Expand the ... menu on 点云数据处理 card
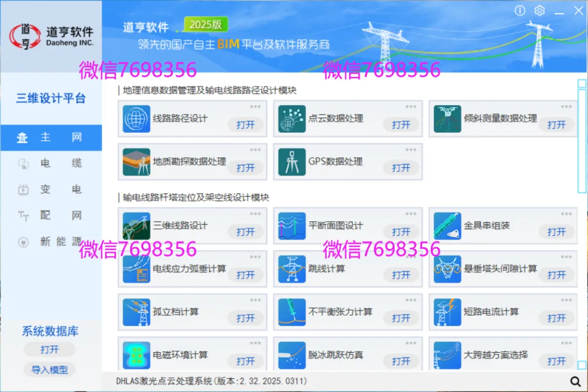Screen dimensions: 588x392 [411, 107]
